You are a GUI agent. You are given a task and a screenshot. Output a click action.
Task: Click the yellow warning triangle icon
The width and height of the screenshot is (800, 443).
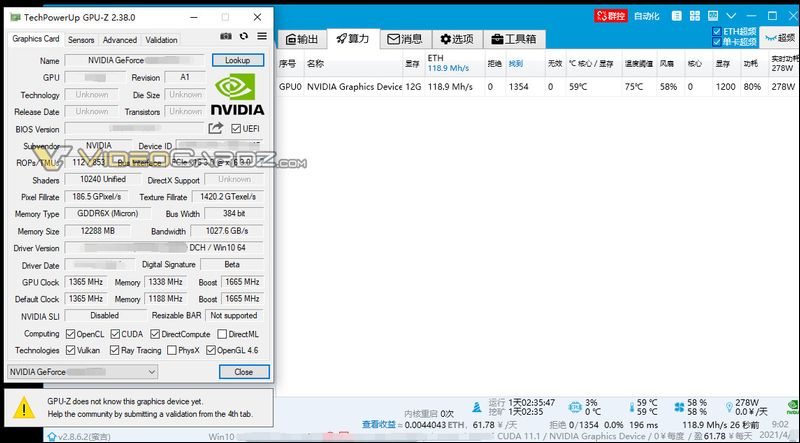click(23, 408)
